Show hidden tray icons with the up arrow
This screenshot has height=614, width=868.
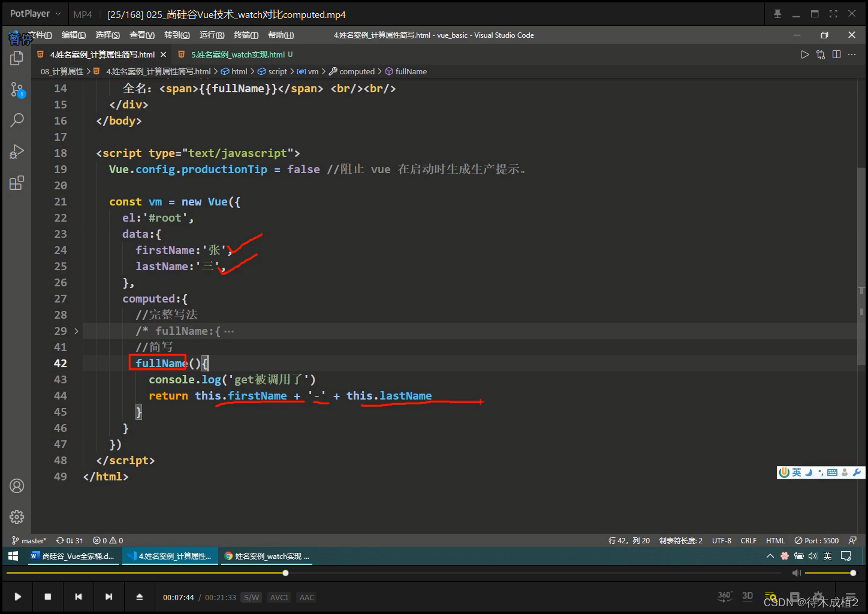[x=770, y=556]
